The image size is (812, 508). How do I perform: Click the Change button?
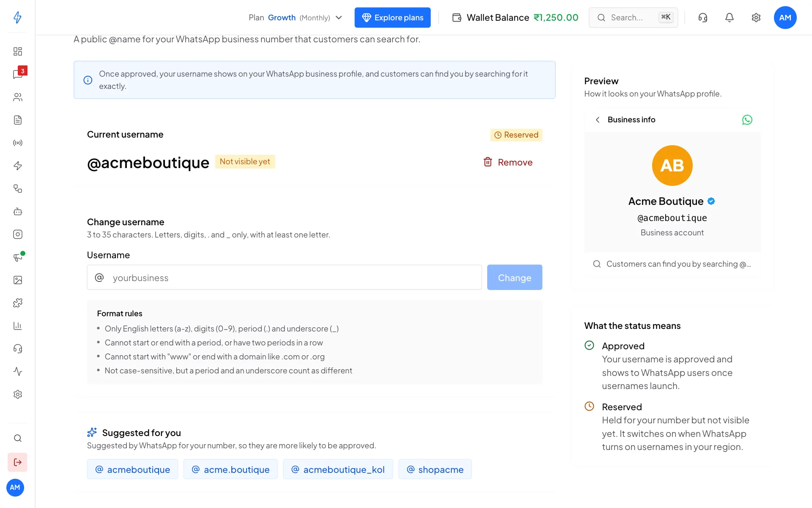(514, 277)
